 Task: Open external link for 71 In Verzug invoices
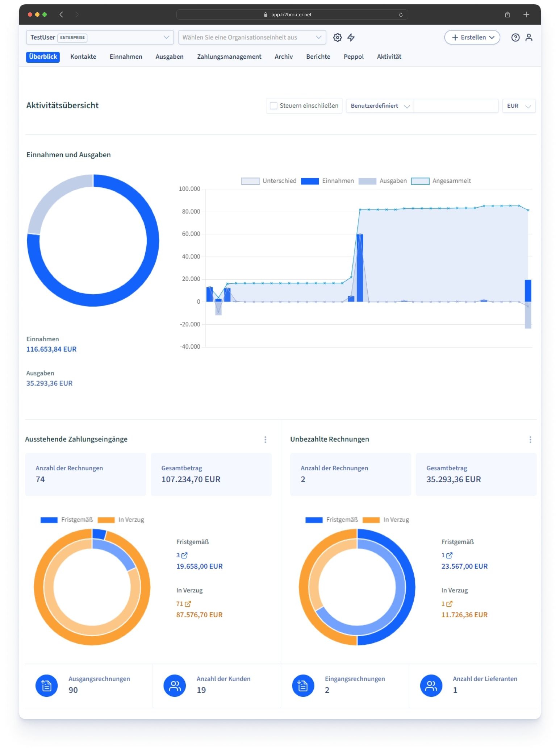188,604
